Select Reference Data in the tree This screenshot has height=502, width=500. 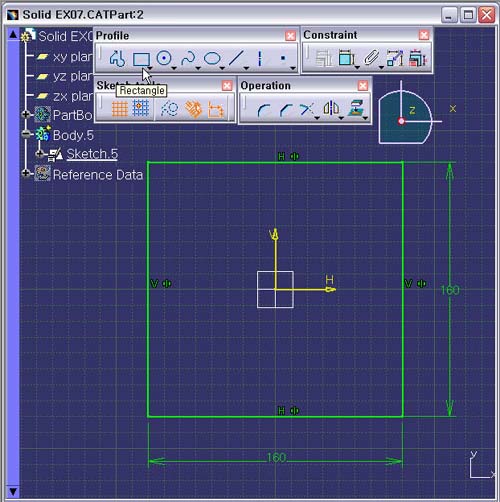click(98, 175)
